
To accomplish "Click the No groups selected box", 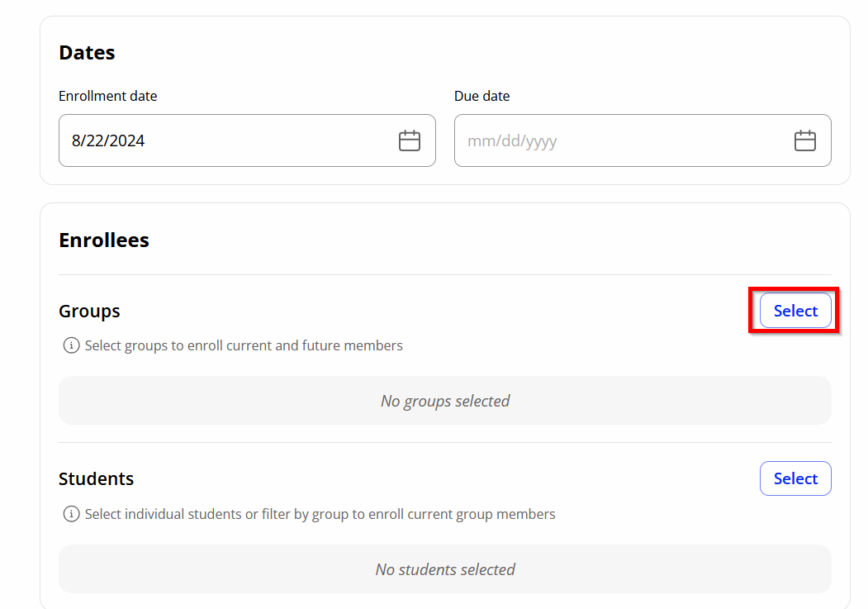I will (x=444, y=401).
